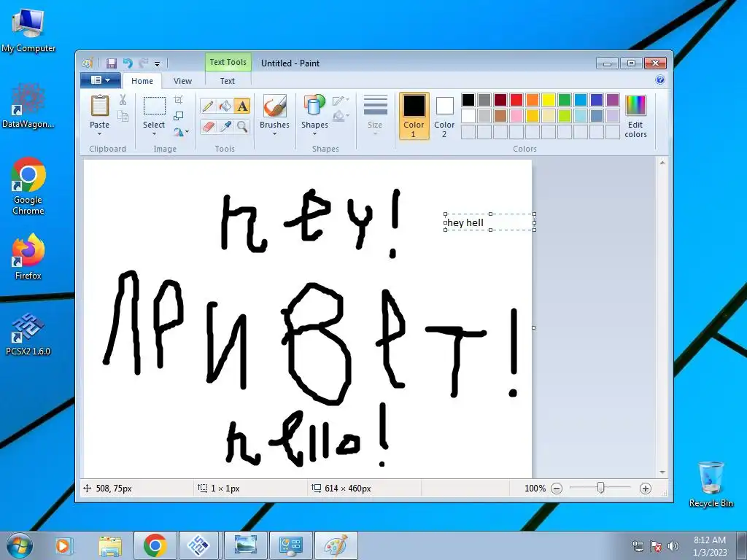Viewport: 747px width, 560px height.
Task: Expand the Select dropdown arrow
Action: click(x=154, y=134)
